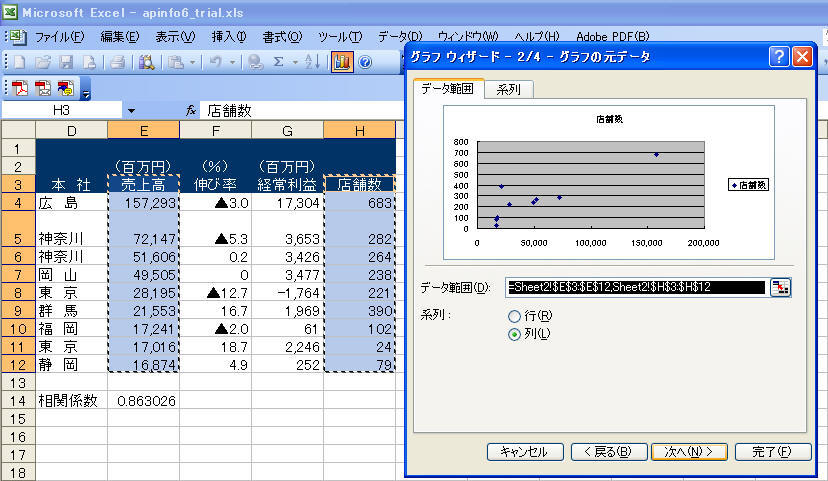Viewport: 828px width, 481px height.
Task: Click the データ範囲 input field
Action: point(635,288)
